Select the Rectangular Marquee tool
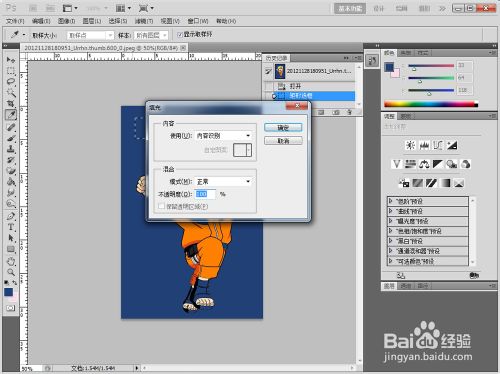 pyautogui.click(x=11, y=71)
